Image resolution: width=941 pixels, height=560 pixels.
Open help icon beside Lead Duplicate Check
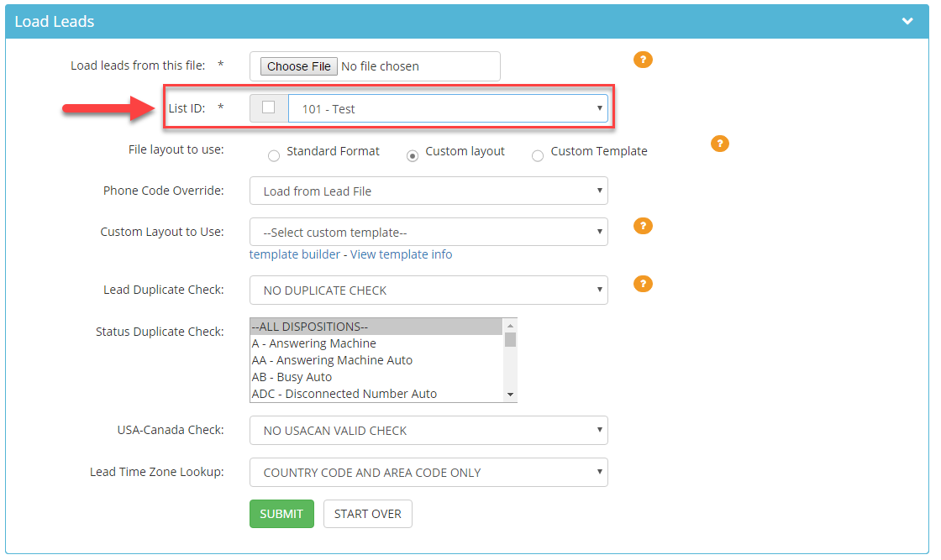pos(643,284)
